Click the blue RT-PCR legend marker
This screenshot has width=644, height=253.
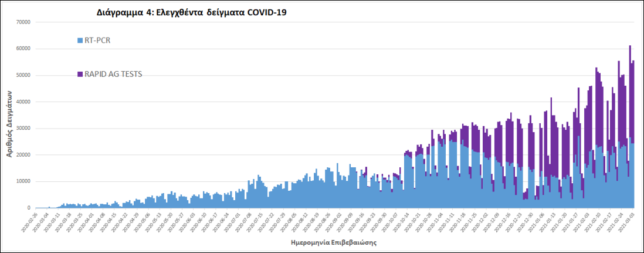pos(80,41)
